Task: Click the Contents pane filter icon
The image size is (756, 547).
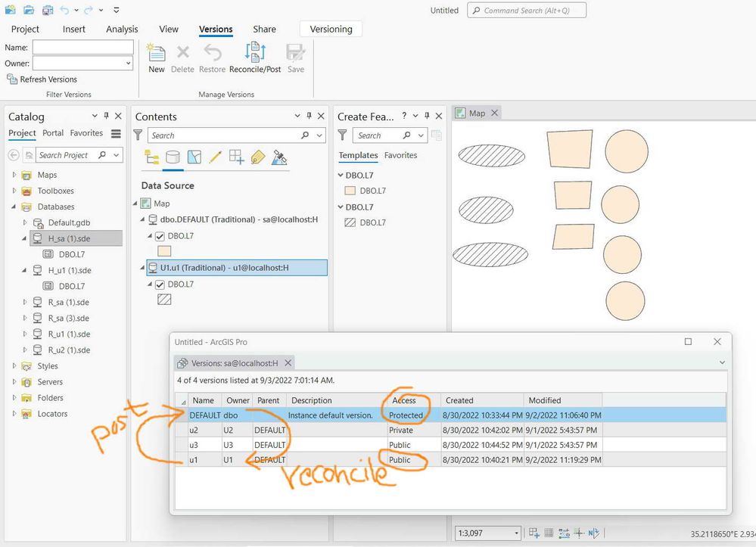Action: point(138,135)
